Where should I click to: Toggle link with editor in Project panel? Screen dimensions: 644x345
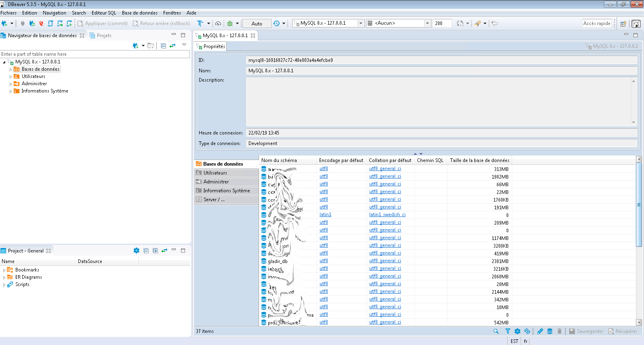[x=164, y=250]
